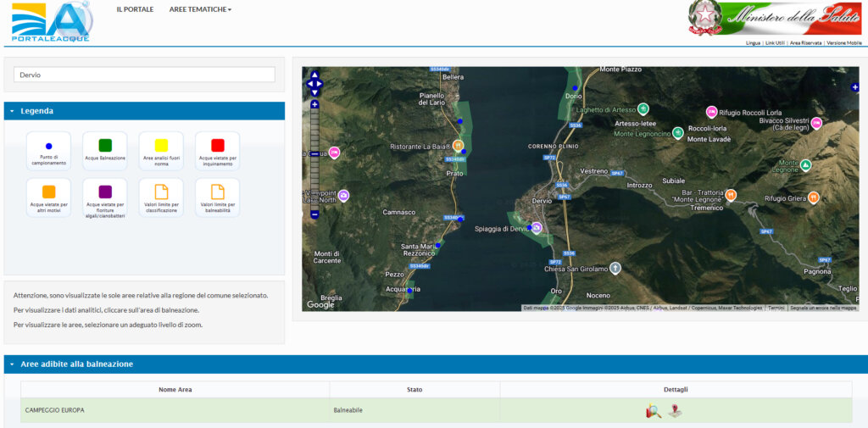Click the Monte Legnoncino green marker
The height and width of the screenshot is (428, 868).
tap(677, 133)
